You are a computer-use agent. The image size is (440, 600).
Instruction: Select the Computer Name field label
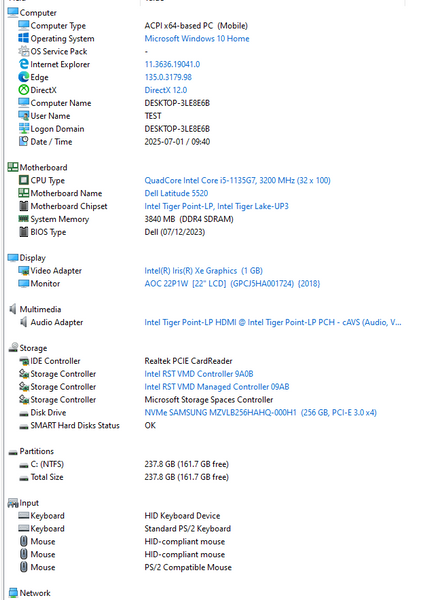pyautogui.click(x=61, y=103)
